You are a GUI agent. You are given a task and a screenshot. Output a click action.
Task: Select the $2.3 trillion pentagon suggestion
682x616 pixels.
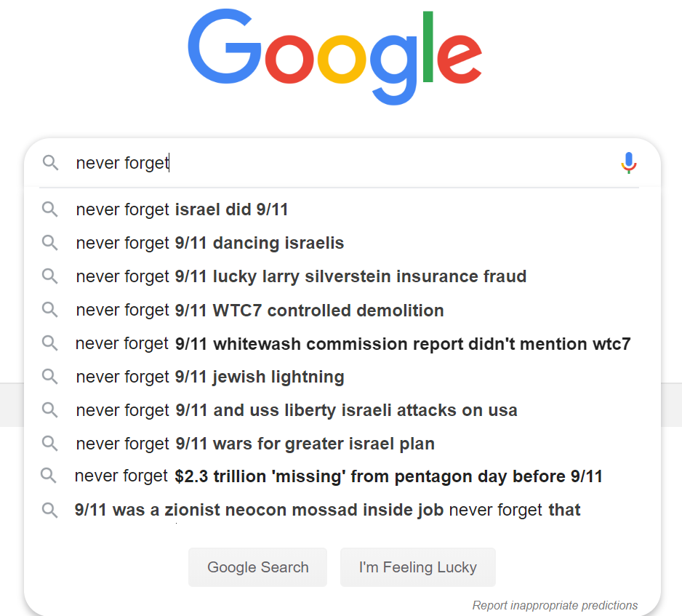coord(339,476)
